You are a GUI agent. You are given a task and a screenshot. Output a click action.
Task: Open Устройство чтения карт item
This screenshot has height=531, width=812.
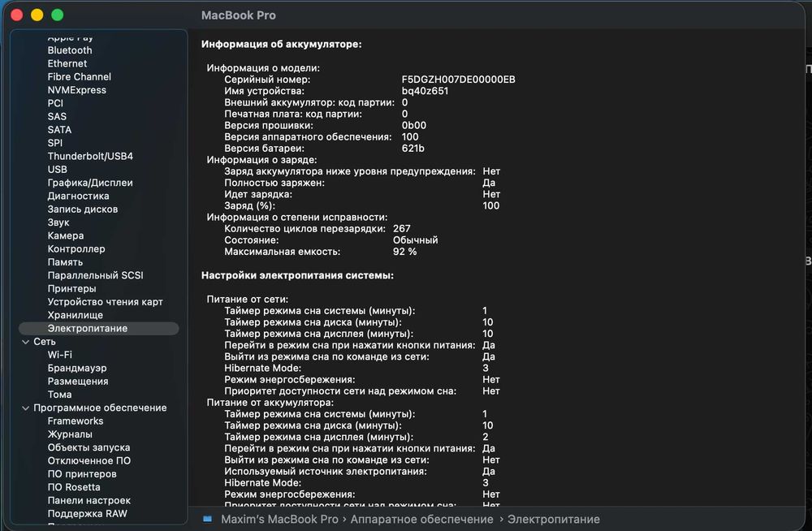point(105,301)
